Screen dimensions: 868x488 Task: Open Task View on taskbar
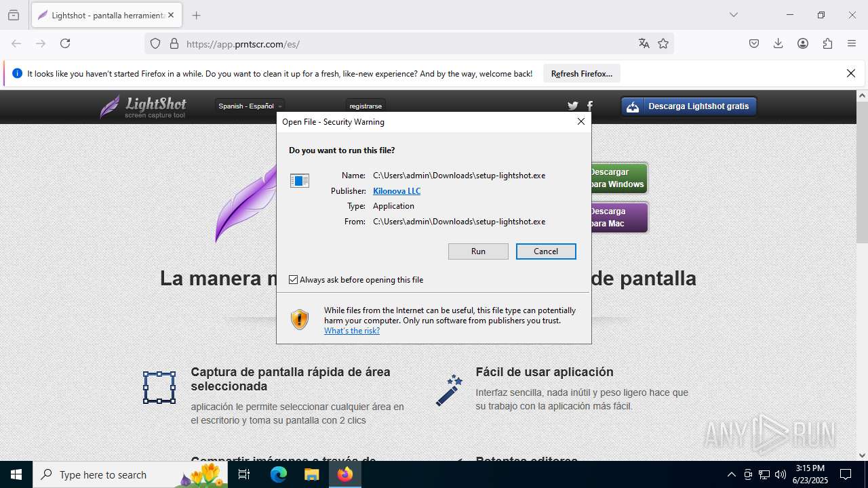pos(244,474)
